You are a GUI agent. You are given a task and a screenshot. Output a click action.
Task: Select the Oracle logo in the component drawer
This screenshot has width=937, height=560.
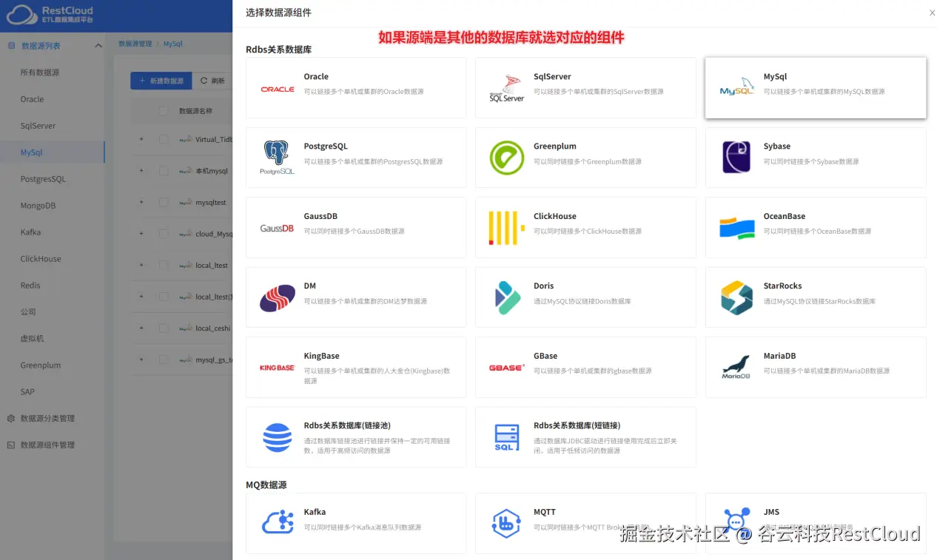point(278,89)
